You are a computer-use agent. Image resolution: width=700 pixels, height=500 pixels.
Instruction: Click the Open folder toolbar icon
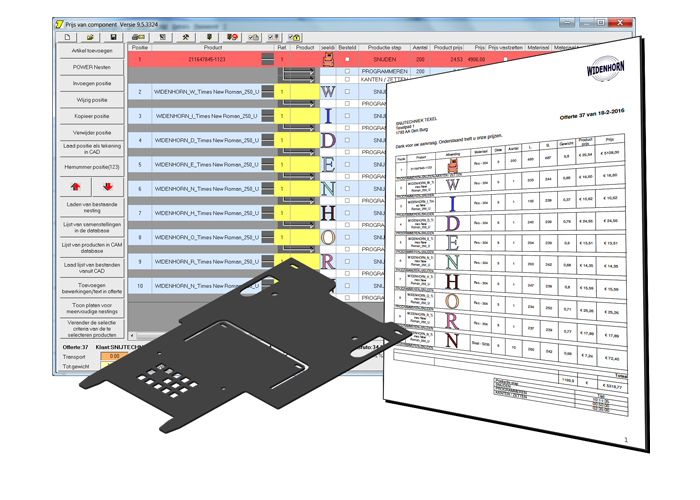pos(91,37)
